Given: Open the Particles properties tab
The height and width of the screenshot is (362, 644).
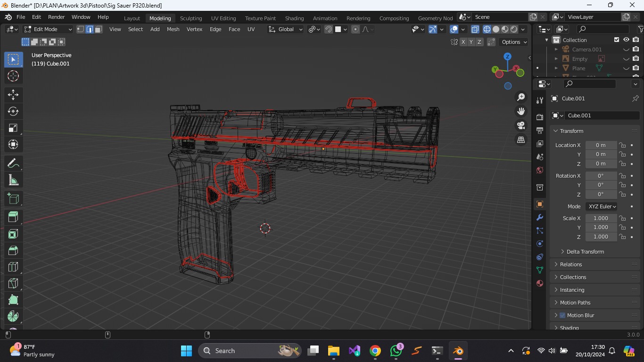Looking at the screenshot, I should tap(540, 230).
